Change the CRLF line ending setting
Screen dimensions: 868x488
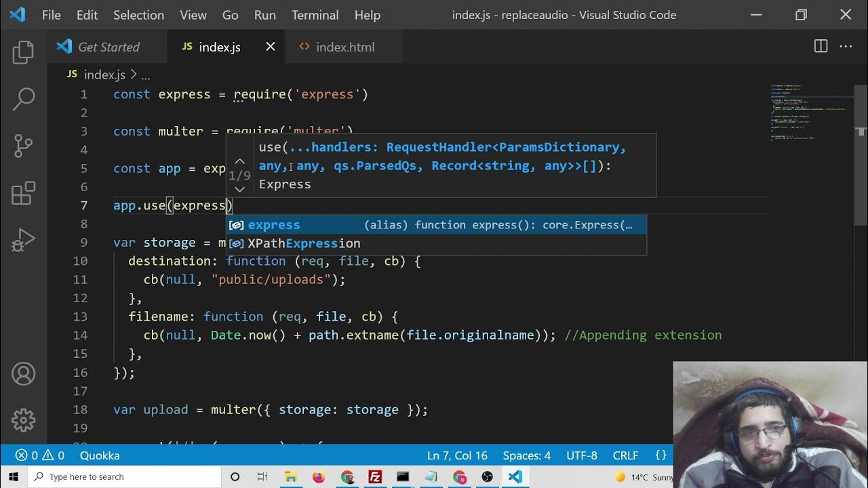pyautogui.click(x=625, y=455)
